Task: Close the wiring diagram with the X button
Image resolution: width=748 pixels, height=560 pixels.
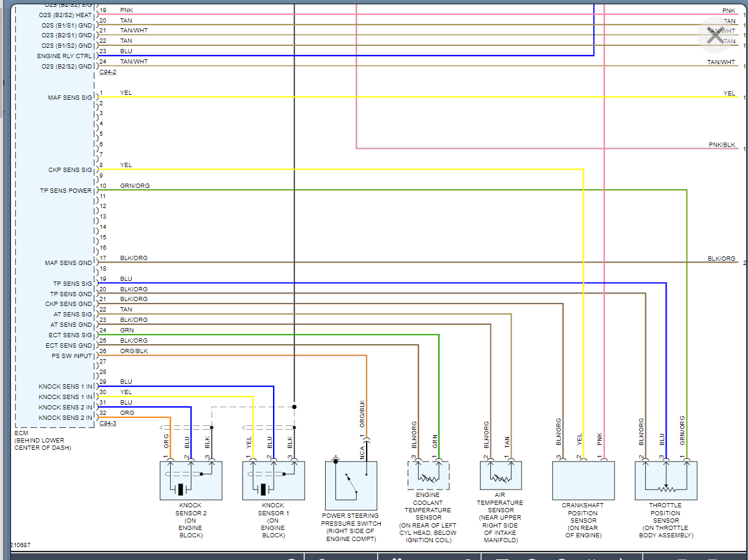Action: click(x=714, y=35)
